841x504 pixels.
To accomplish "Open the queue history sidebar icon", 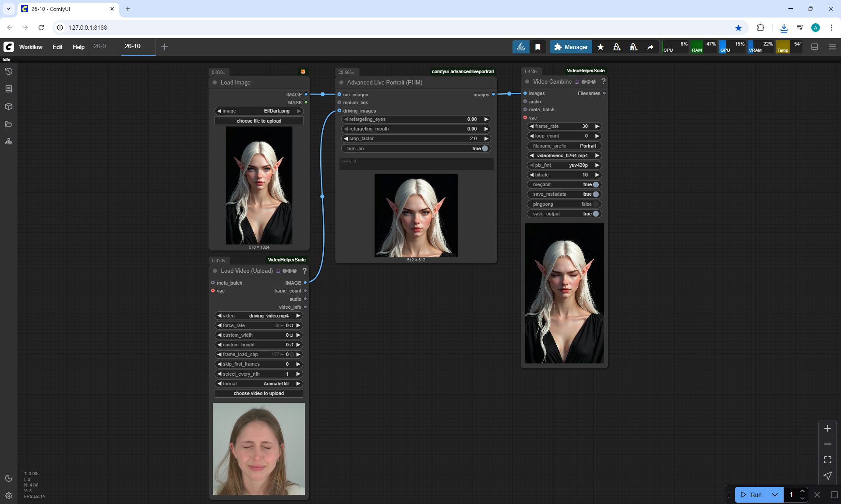I will [9, 71].
